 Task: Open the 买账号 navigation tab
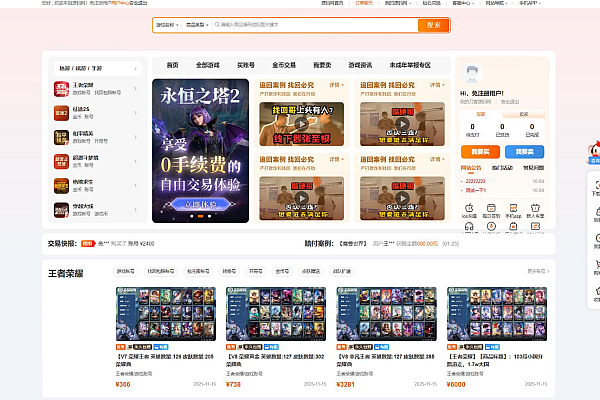click(246, 65)
